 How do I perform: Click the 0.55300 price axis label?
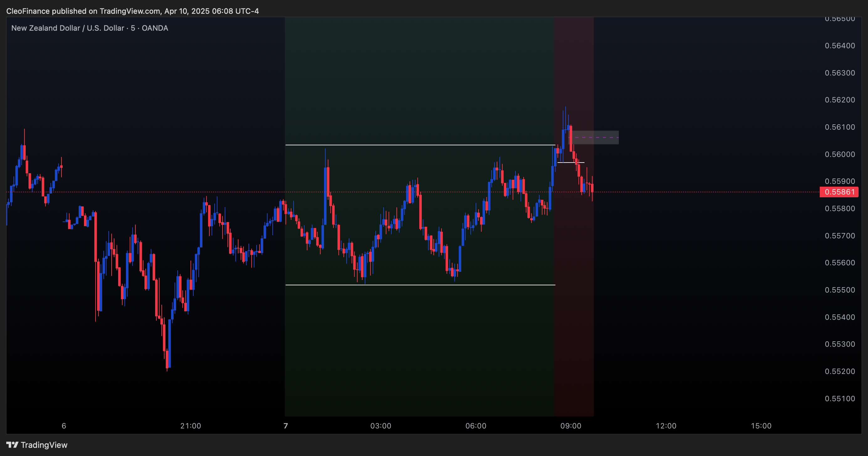tap(840, 345)
